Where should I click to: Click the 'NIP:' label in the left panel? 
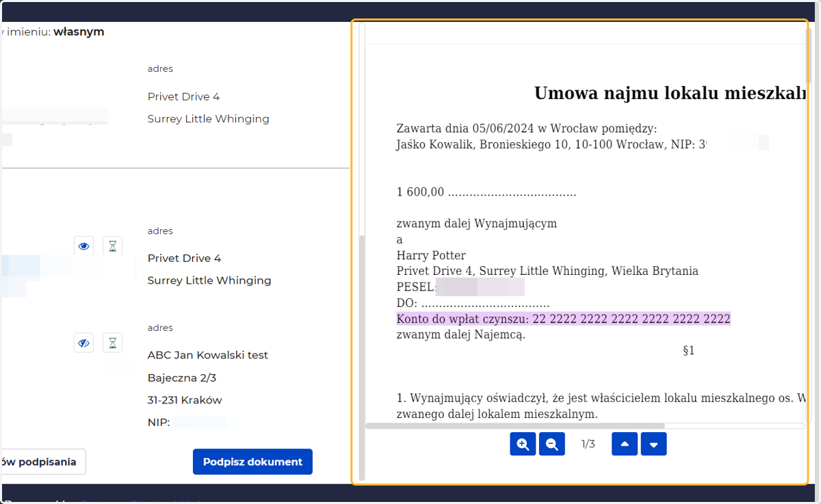tap(159, 423)
